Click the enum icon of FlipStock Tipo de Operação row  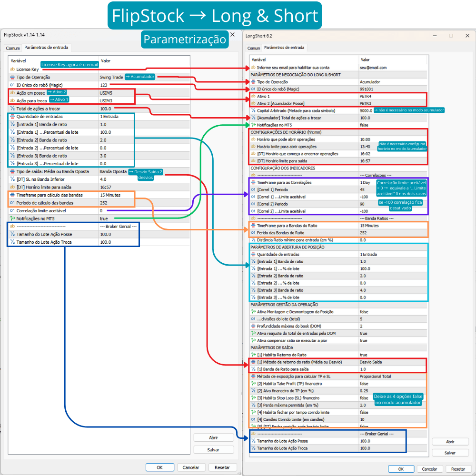pyautogui.click(x=12, y=77)
